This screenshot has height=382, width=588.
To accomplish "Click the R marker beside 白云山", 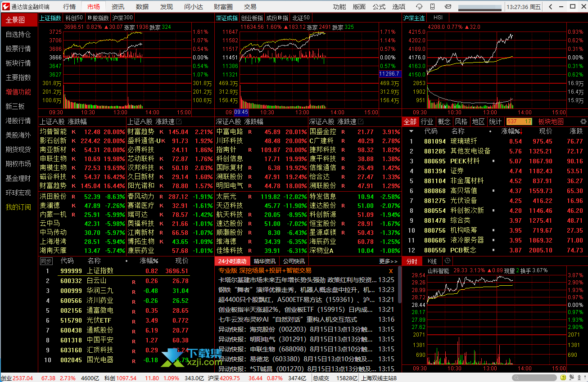I will click(x=134, y=281).
